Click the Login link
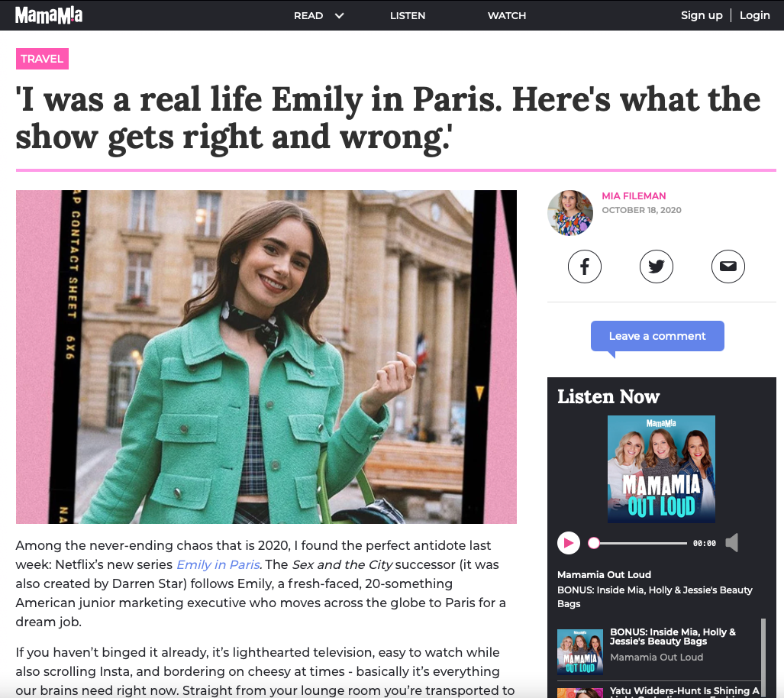The width and height of the screenshot is (784, 698). pyautogui.click(x=754, y=15)
